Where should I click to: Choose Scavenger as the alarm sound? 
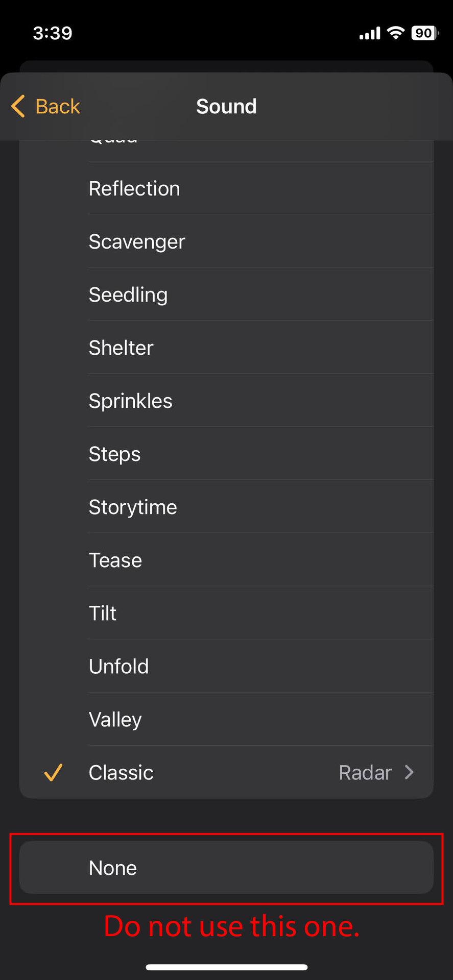[x=137, y=241]
